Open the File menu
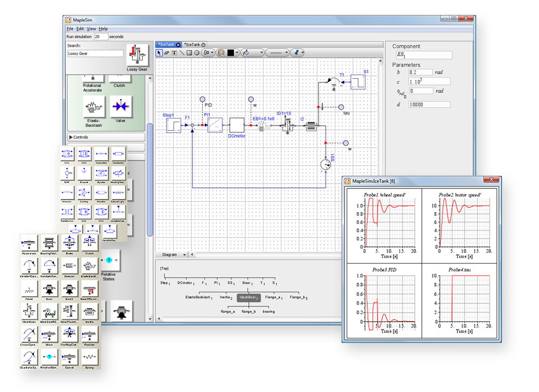Image resolution: width=539 pixels, height=392 pixels. [x=70, y=29]
